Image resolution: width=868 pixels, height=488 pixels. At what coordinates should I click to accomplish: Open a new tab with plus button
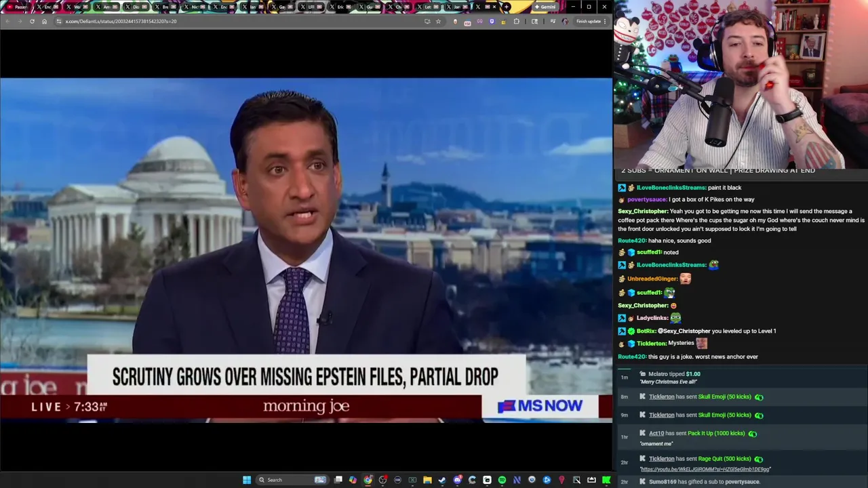point(507,7)
